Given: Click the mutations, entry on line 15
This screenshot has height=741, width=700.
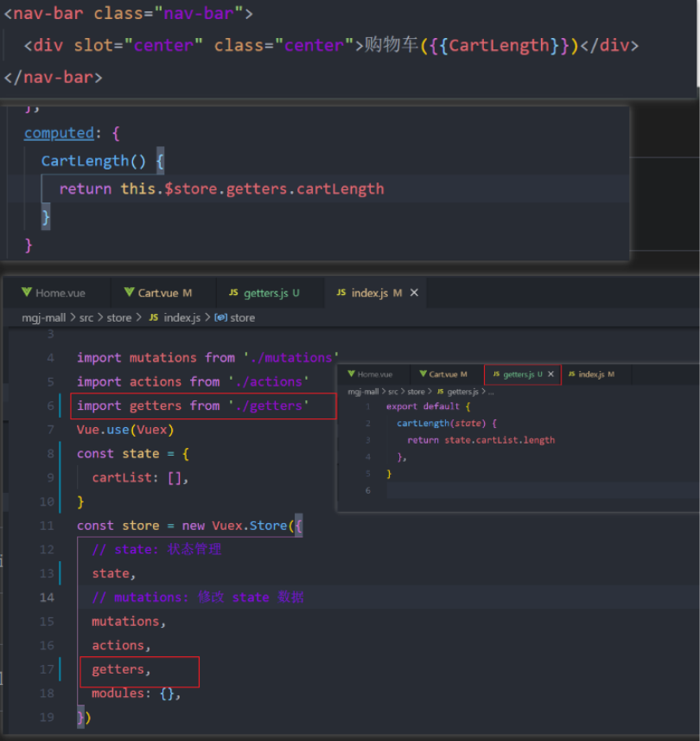Looking at the screenshot, I should coord(129,622).
